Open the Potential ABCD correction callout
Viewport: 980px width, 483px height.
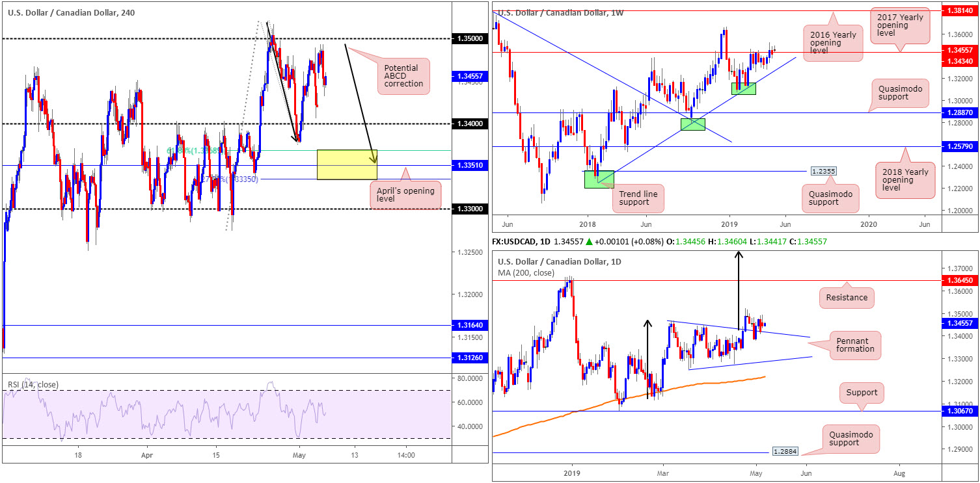pos(403,76)
